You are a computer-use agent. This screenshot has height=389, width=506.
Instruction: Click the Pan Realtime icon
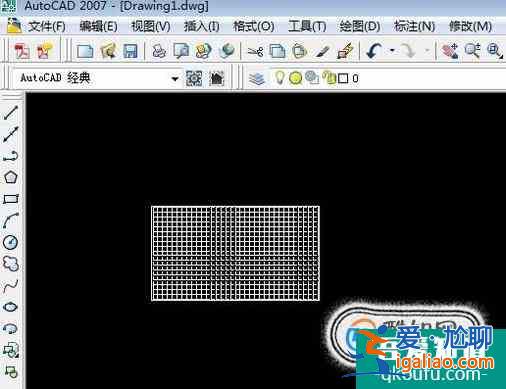pyautogui.click(x=449, y=51)
